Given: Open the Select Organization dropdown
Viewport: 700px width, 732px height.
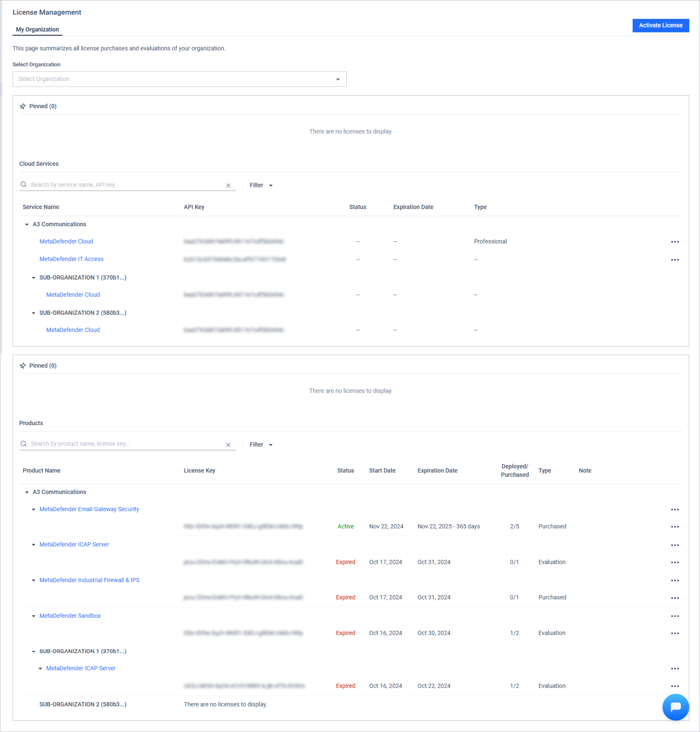Looking at the screenshot, I should (180, 79).
